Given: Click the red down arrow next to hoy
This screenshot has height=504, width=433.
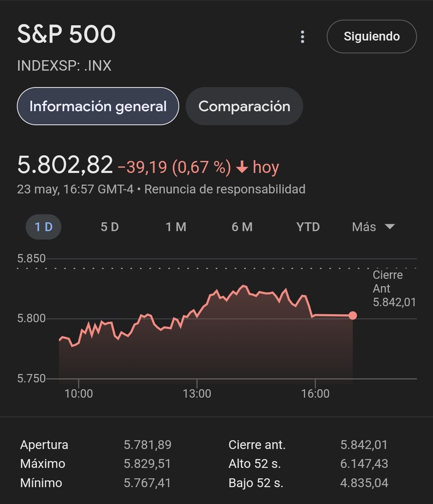Looking at the screenshot, I should [x=242, y=167].
